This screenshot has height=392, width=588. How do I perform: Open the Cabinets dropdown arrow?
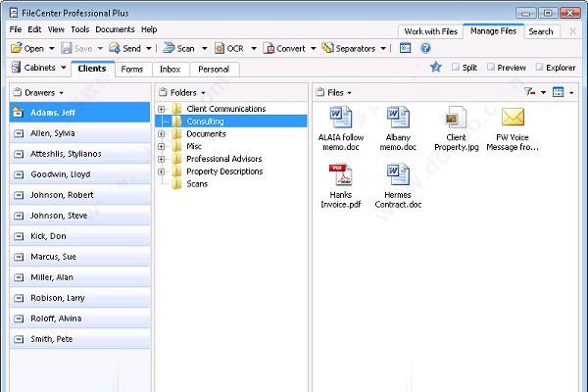coord(64,68)
